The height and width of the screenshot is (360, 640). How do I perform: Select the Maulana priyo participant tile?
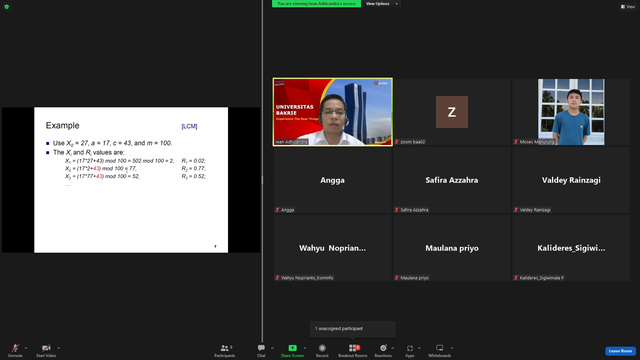(x=452, y=248)
